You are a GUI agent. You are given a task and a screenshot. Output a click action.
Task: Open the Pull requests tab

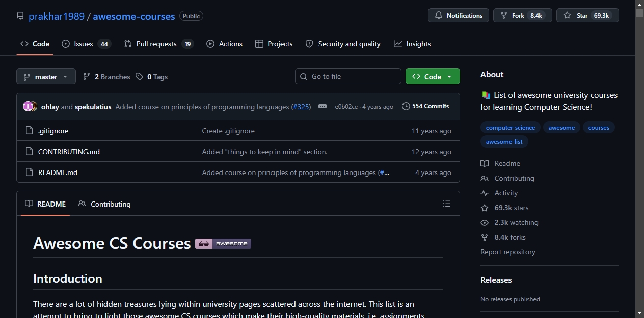[x=158, y=44]
